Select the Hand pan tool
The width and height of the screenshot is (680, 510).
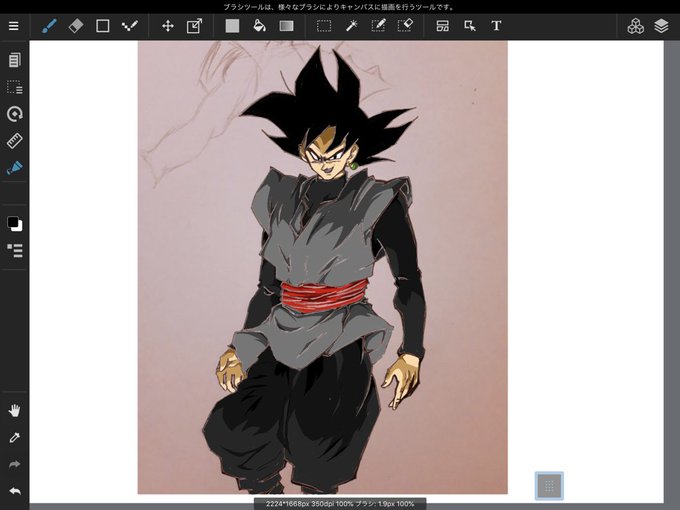pyautogui.click(x=14, y=410)
